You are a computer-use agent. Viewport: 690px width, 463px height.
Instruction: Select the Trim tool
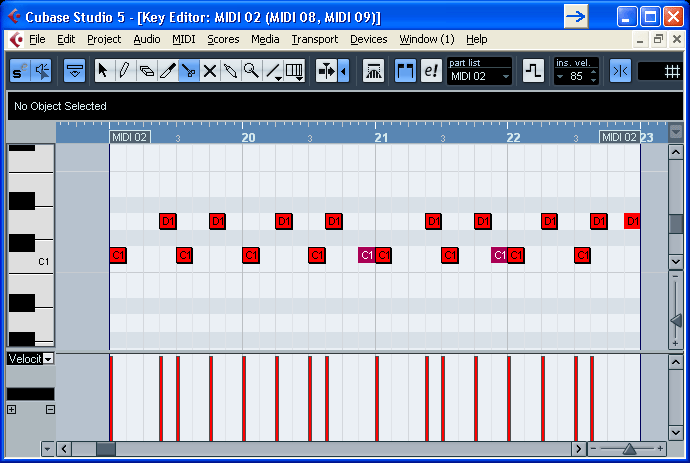[x=168, y=70]
